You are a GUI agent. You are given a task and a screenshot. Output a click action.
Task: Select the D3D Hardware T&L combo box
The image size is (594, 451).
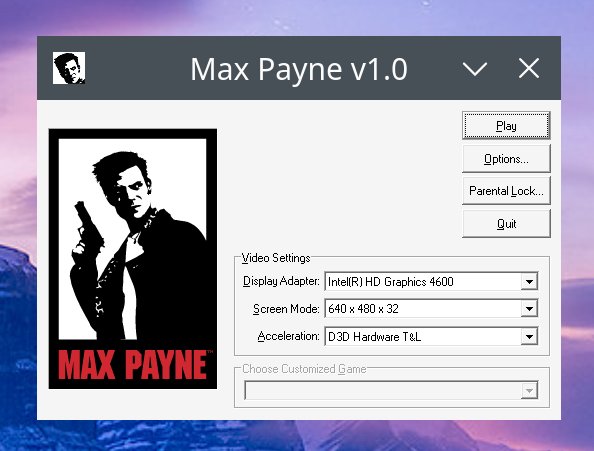(431, 336)
